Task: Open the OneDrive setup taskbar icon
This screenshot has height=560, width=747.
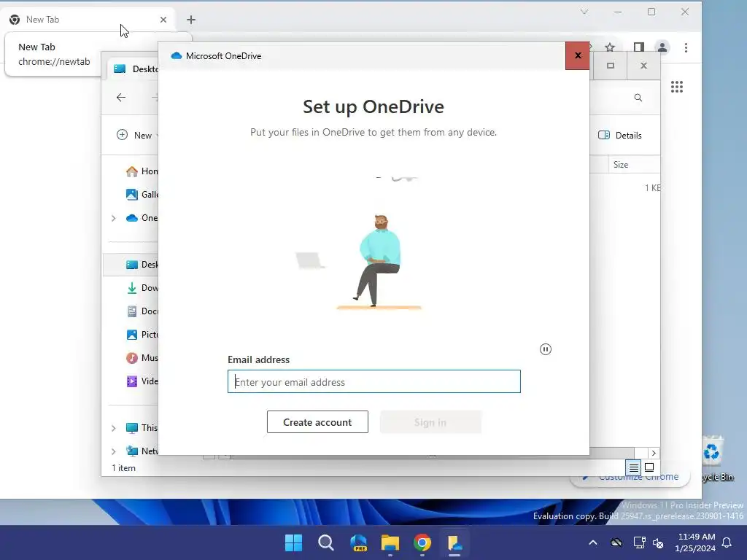Action: (454, 542)
